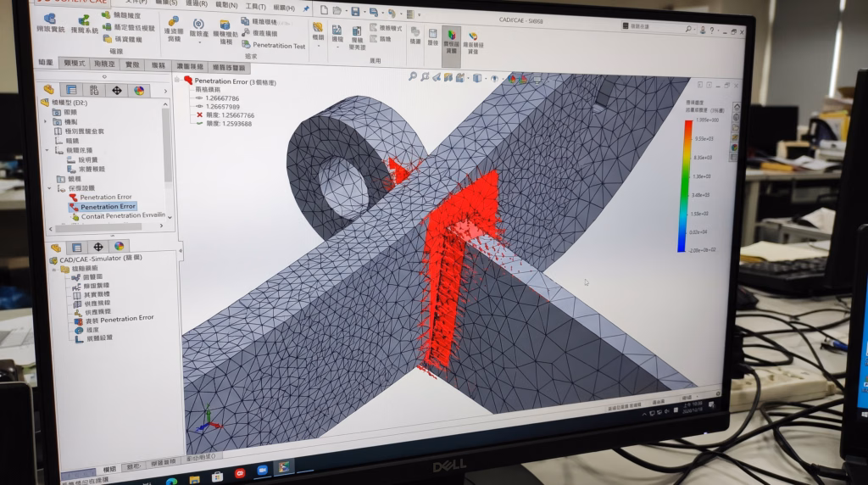
Task: Open the menu labeled with (R)
Action: click(x=197, y=4)
